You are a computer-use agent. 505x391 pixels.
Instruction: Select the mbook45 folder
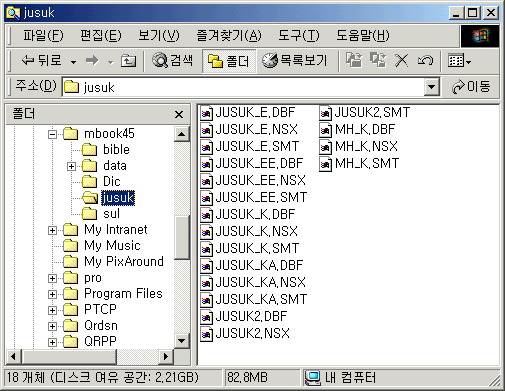click(x=99, y=134)
